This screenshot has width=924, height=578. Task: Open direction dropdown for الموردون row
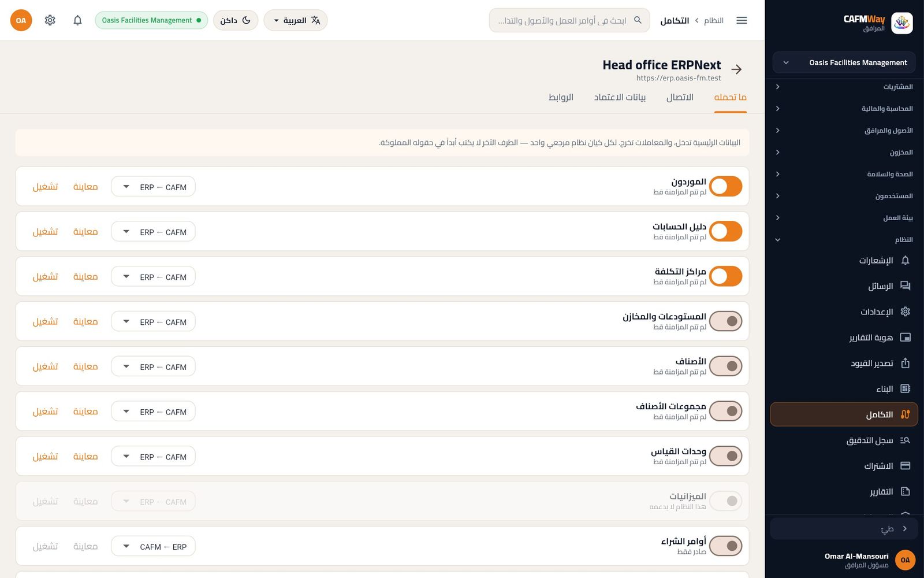(153, 187)
